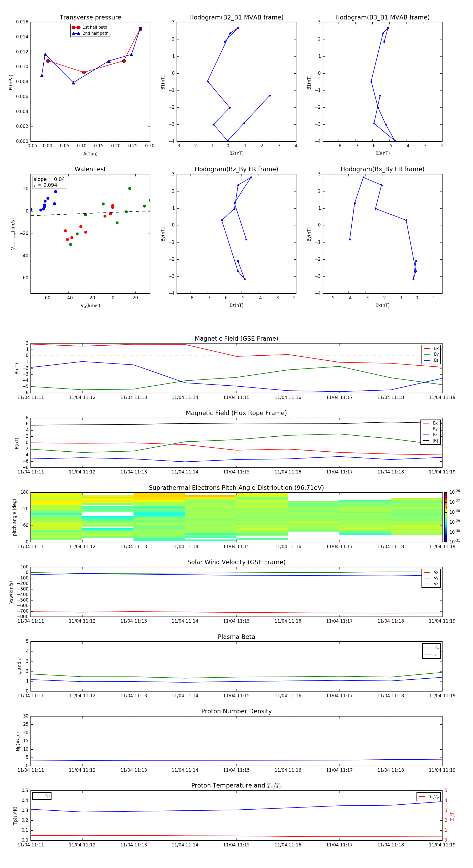Click the 'Bx' legend entry in GSE plot
This screenshot has width=473, height=868.
(x=431, y=349)
